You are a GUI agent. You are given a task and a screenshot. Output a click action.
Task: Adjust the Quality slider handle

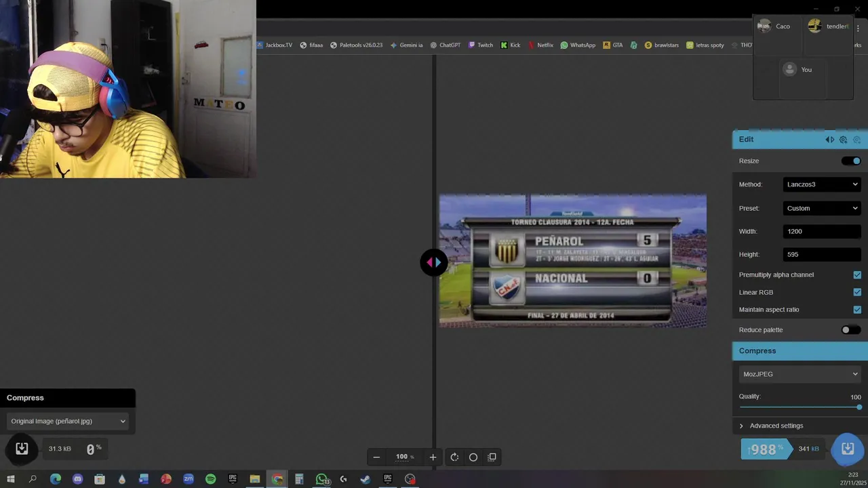pos(859,407)
